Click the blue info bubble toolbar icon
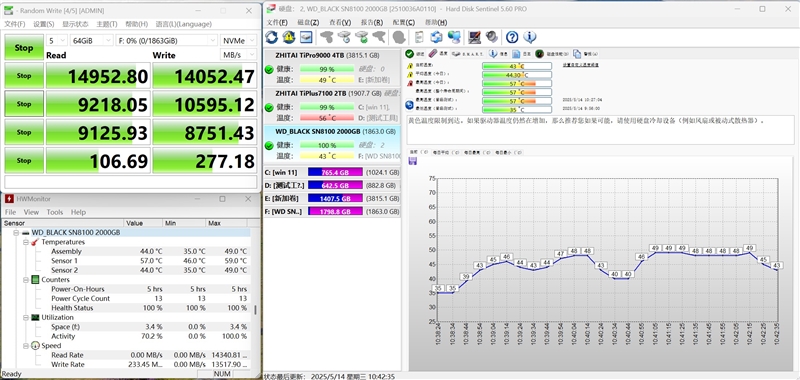Viewport: 800px width, 380px height. click(x=530, y=37)
